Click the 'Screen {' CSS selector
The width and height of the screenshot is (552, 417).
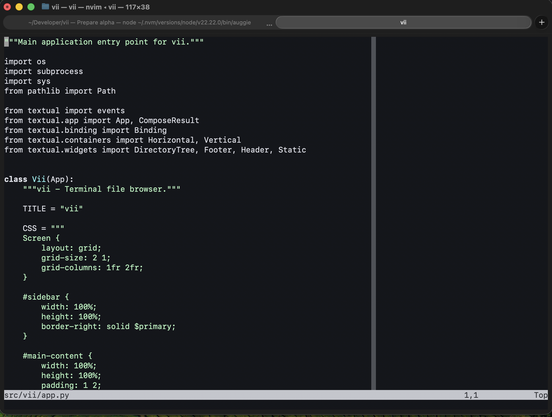[41, 238]
